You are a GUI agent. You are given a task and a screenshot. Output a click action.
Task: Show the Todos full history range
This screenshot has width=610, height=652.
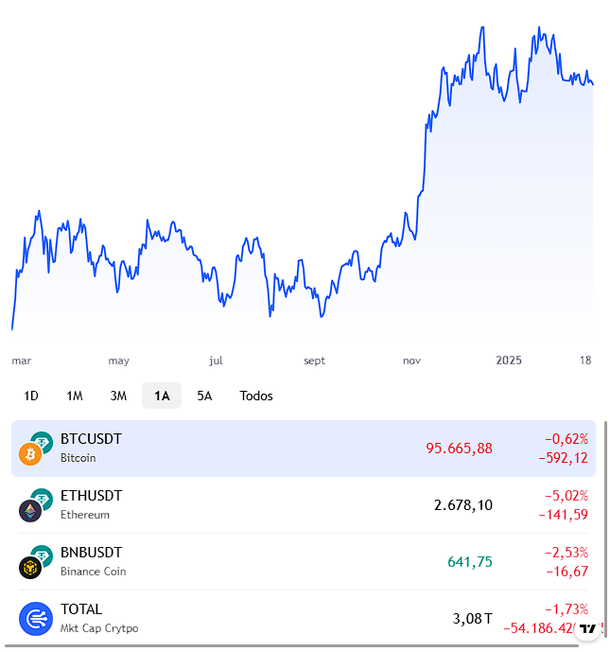(x=256, y=396)
